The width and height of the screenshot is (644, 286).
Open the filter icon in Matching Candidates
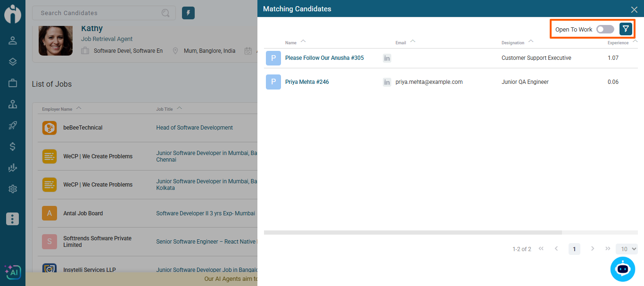pos(626,29)
